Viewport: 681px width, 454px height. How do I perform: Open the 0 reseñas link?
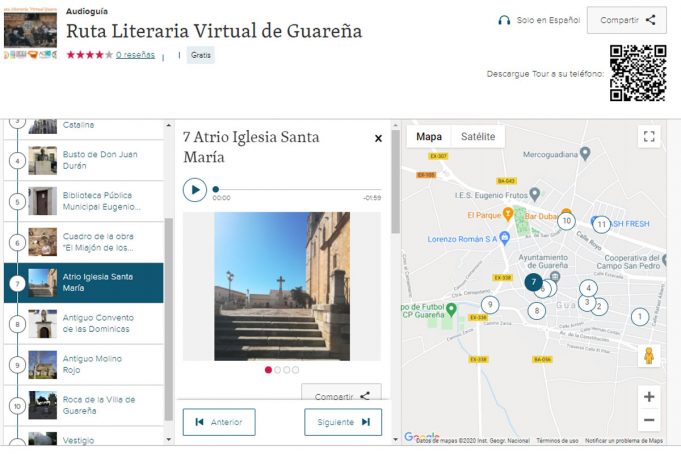[136, 55]
